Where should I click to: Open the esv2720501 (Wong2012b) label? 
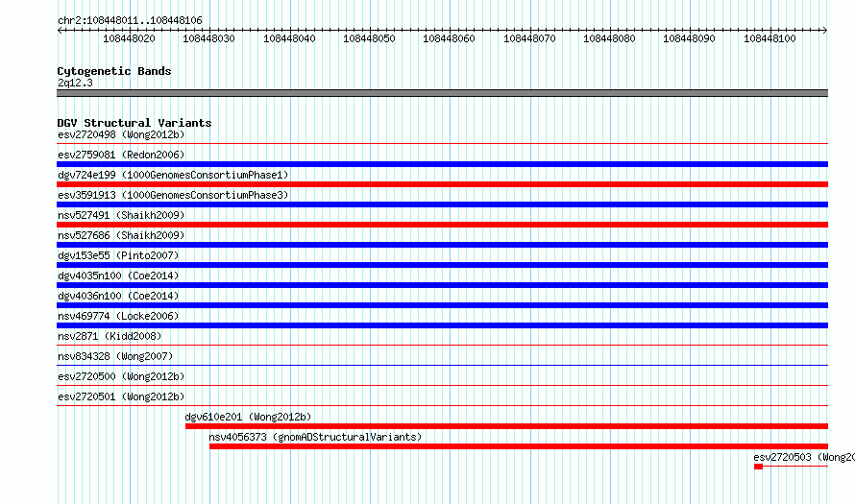pos(121,396)
